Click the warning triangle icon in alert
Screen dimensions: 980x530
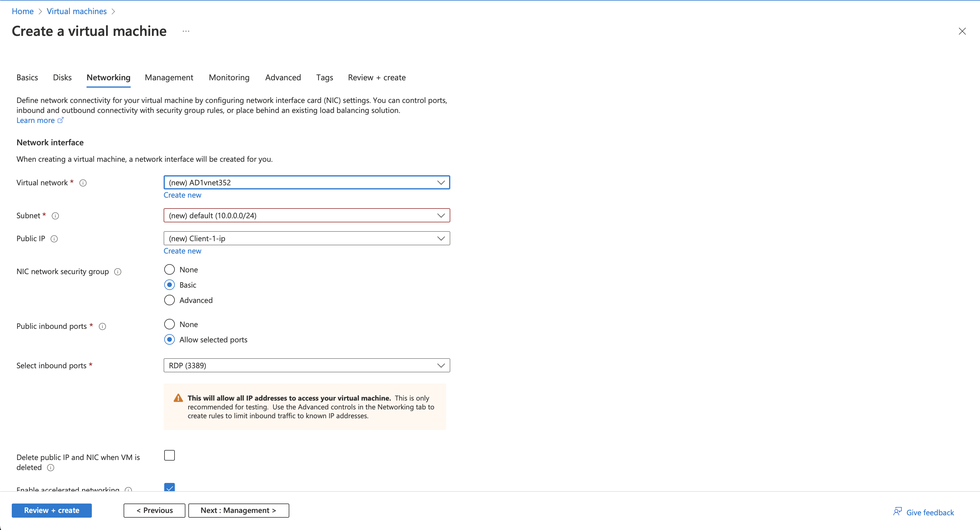click(178, 398)
